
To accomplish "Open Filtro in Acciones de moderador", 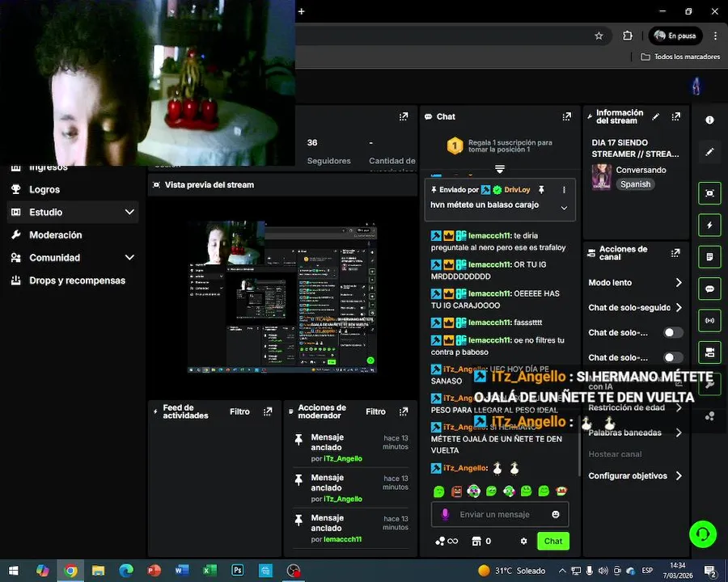I will click(x=375, y=411).
